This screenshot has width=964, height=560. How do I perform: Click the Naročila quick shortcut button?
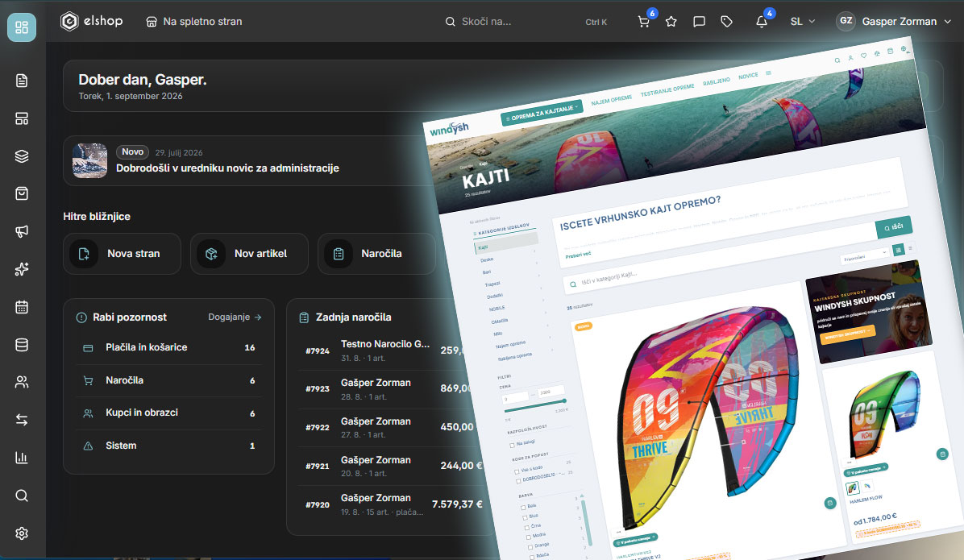pyautogui.click(x=376, y=253)
